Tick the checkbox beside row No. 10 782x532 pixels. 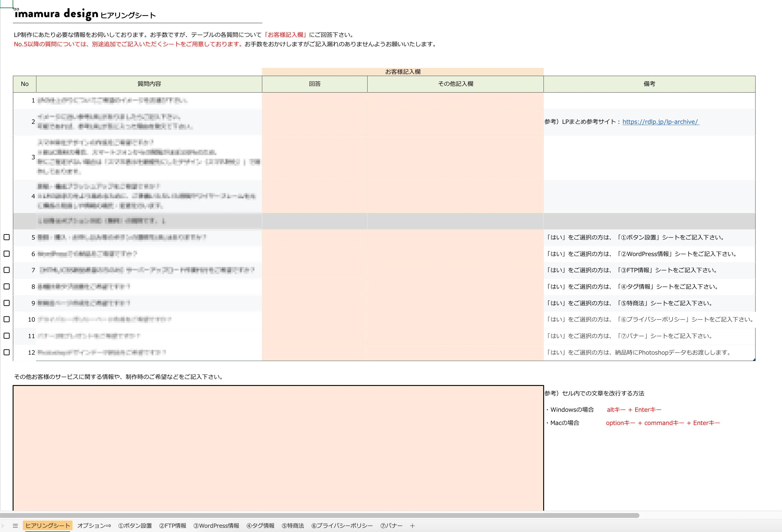6,319
